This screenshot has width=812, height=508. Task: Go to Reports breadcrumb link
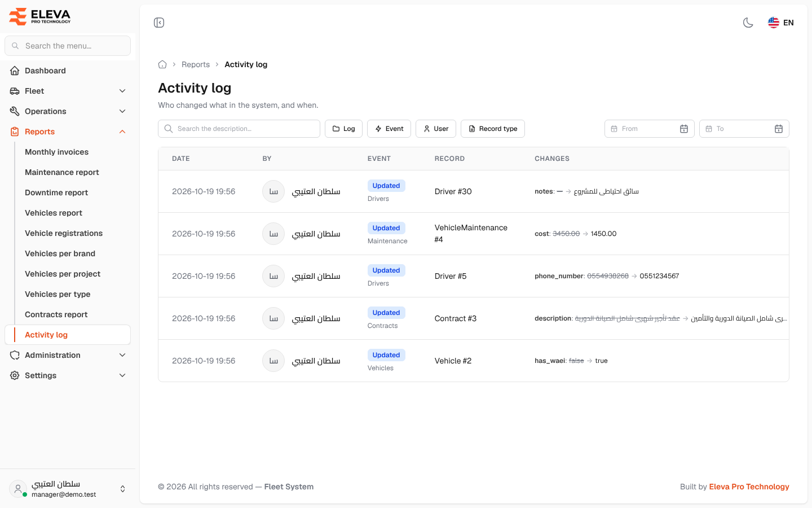[196, 64]
